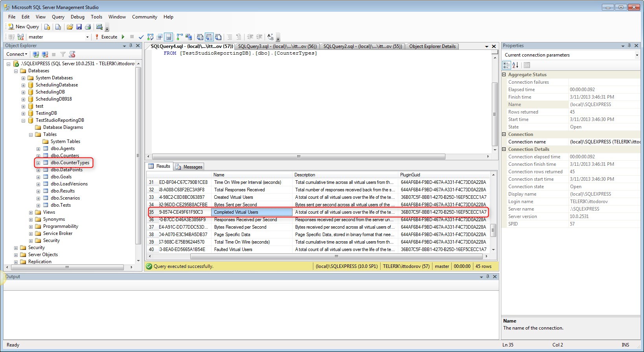The image size is (644, 352).
Task: Collapse the Databases folder node
Action: coord(16,71)
